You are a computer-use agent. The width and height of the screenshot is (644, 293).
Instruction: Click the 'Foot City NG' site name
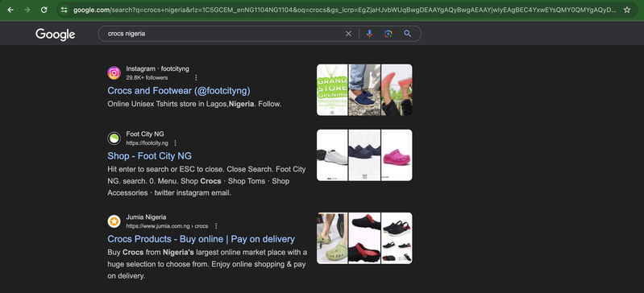coord(145,134)
